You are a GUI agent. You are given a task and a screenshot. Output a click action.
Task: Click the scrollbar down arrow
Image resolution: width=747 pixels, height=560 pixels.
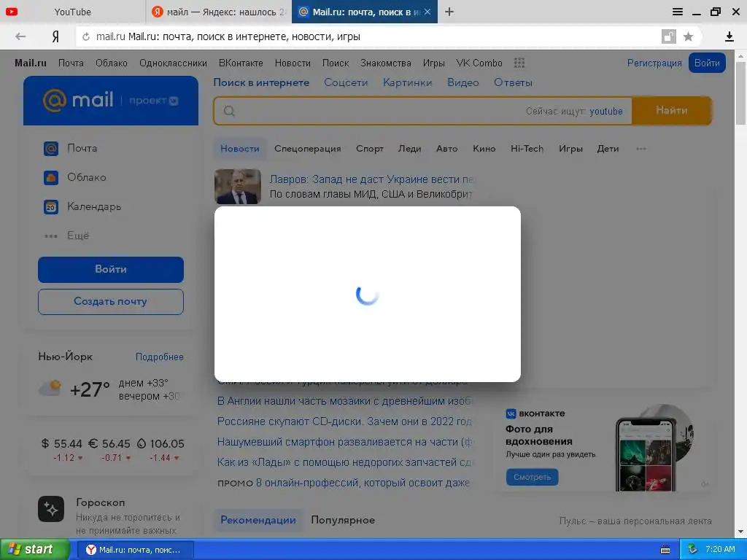[741, 532]
